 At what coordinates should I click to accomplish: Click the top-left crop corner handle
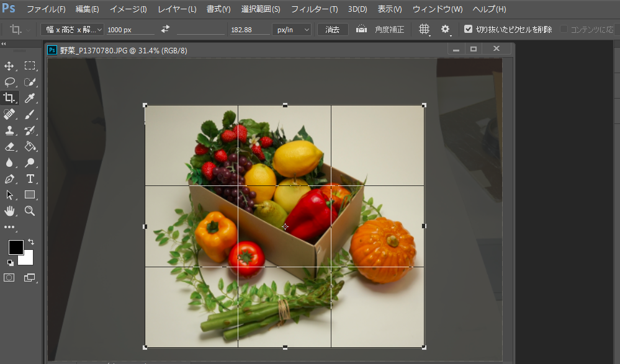point(145,105)
